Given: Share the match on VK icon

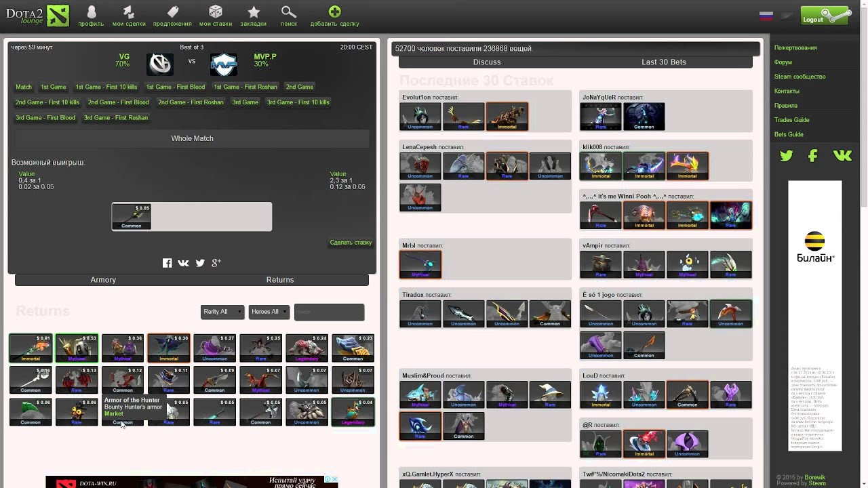Looking at the screenshot, I should pos(183,263).
